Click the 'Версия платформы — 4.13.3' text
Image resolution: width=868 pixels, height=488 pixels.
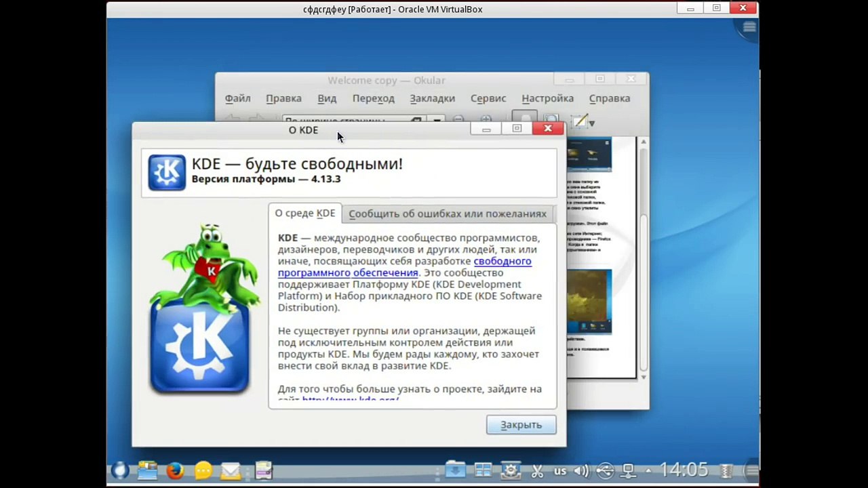point(266,180)
